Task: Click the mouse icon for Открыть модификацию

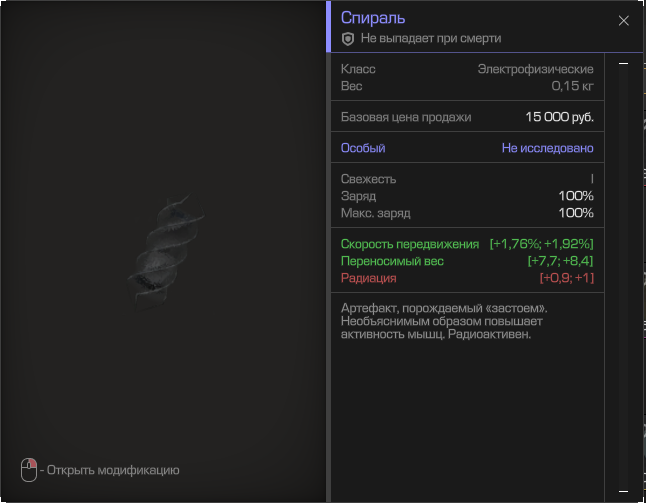Action: click(x=29, y=469)
